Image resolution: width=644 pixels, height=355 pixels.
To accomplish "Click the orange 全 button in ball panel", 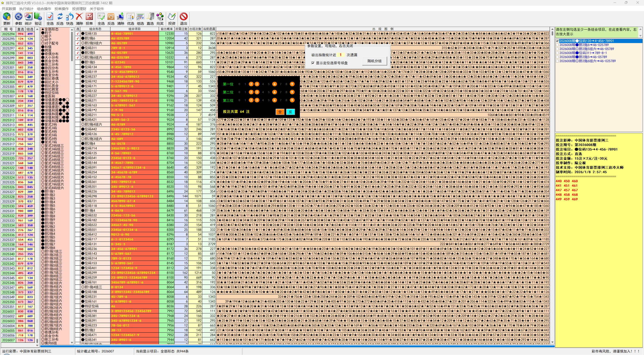I will [280, 112].
